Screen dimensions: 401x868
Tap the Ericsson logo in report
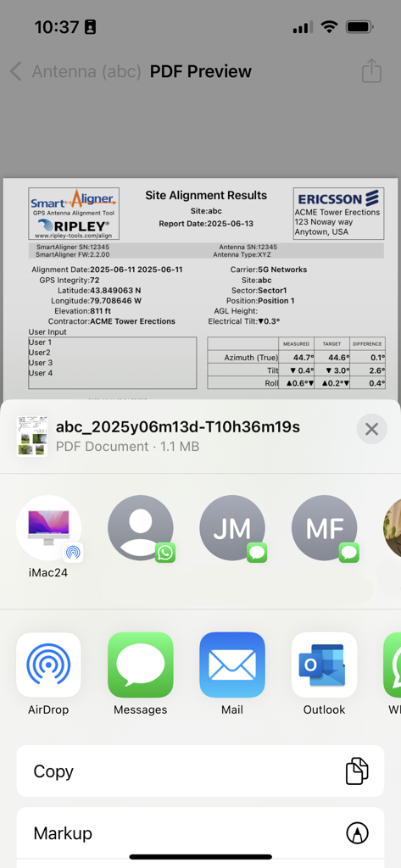click(x=338, y=198)
